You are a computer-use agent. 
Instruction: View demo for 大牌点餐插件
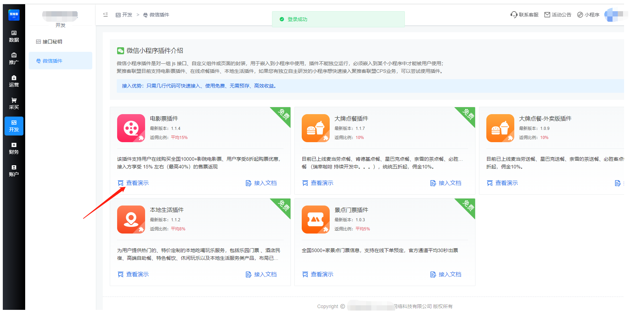[318, 183]
